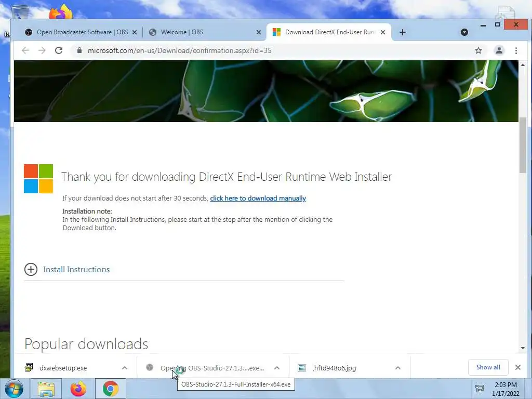Click the OBS download progress icon
Screen dimensions: 532x399
pos(150,367)
